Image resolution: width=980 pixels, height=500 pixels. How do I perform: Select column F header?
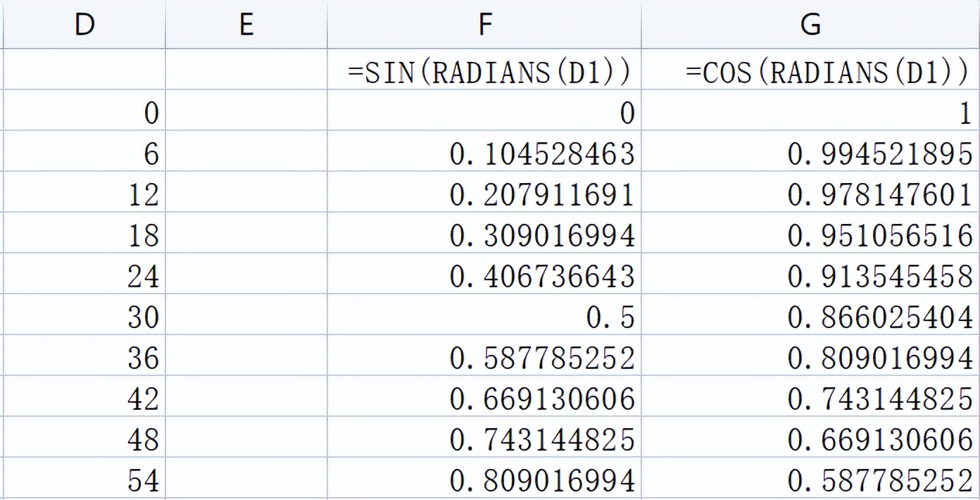[x=484, y=24]
